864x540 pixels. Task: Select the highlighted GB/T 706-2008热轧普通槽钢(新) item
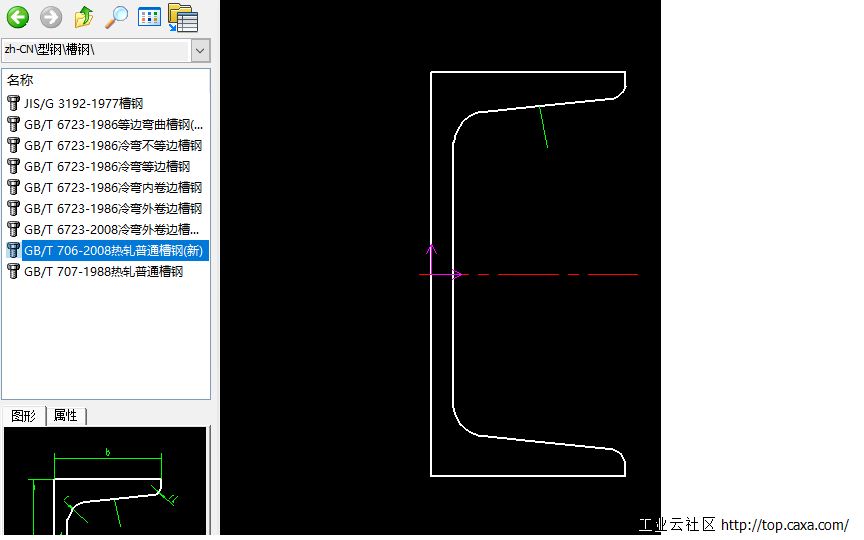113,250
